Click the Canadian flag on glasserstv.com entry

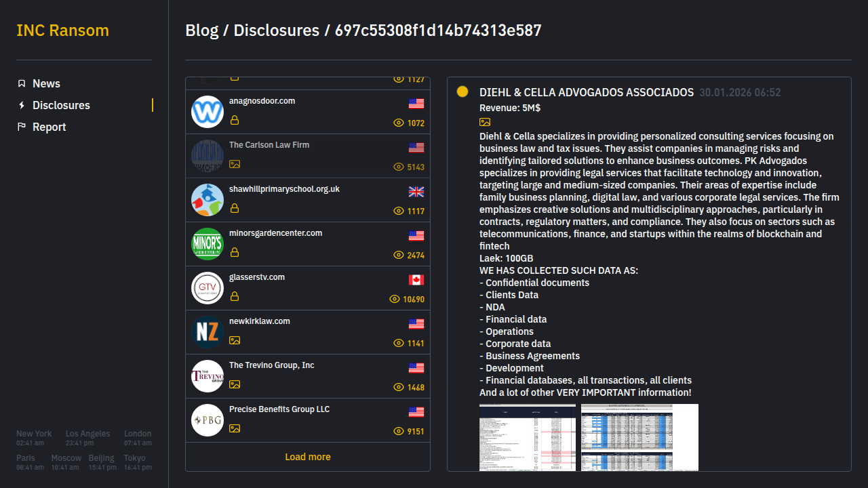pyautogui.click(x=416, y=280)
